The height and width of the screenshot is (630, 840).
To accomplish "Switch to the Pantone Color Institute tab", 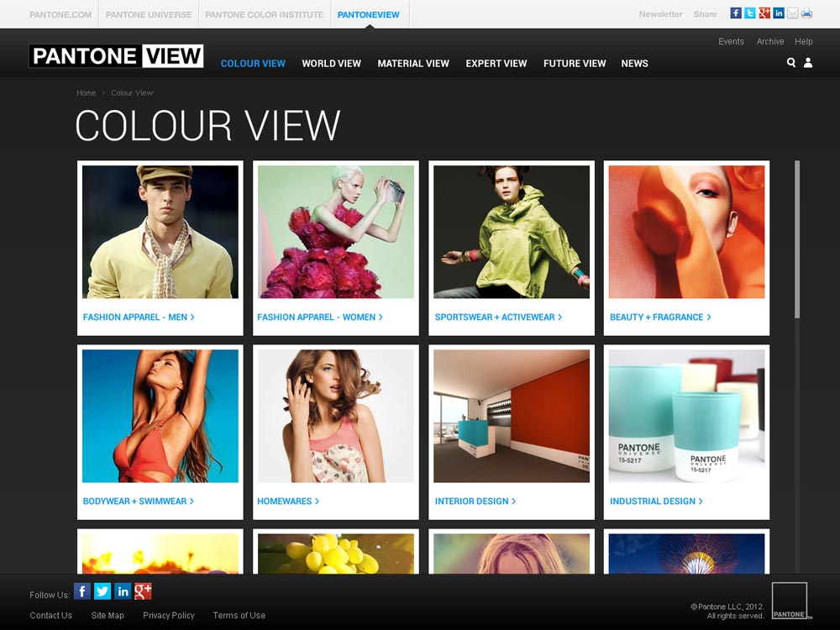I will [265, 15].
